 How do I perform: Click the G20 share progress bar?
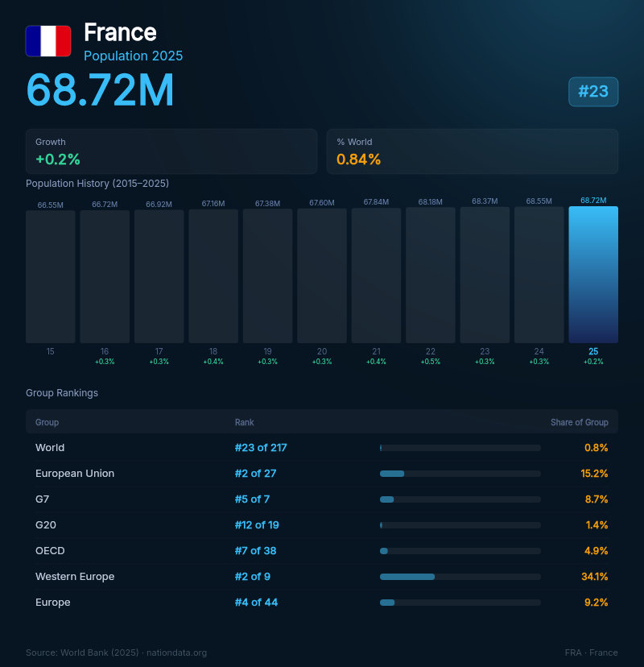click(x=460, y=525)
